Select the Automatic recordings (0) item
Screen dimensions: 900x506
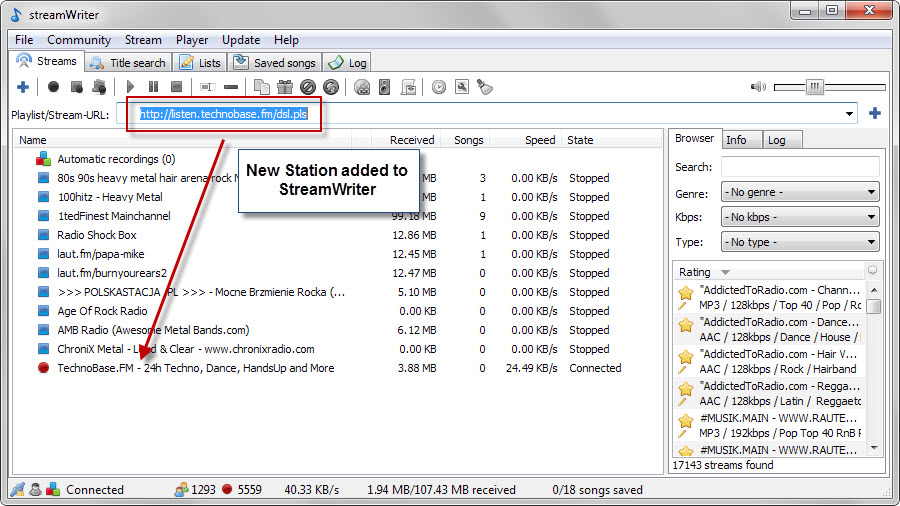[x=116, y=159]
